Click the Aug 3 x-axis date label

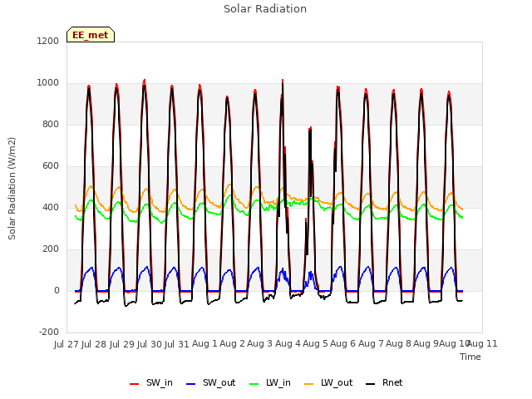click(x=260, y=344)
